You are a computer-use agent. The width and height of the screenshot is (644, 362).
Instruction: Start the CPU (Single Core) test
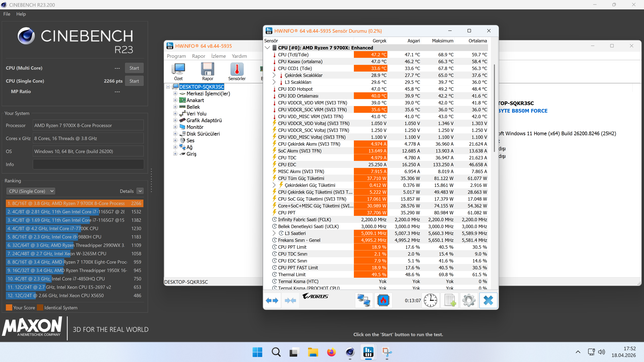134,81
